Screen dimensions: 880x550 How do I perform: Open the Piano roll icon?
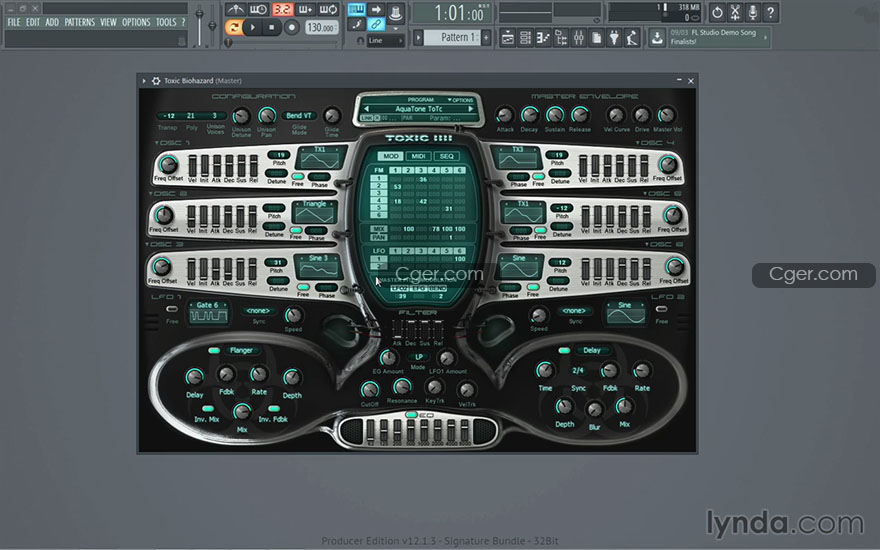point(543,38)
